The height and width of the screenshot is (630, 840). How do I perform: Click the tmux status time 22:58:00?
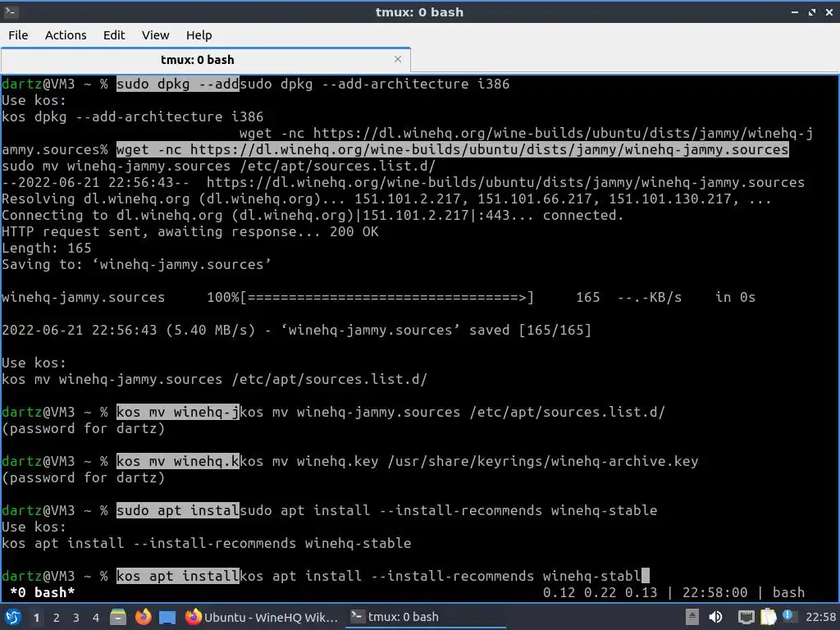pyautogui.click(x=714, y=592)
